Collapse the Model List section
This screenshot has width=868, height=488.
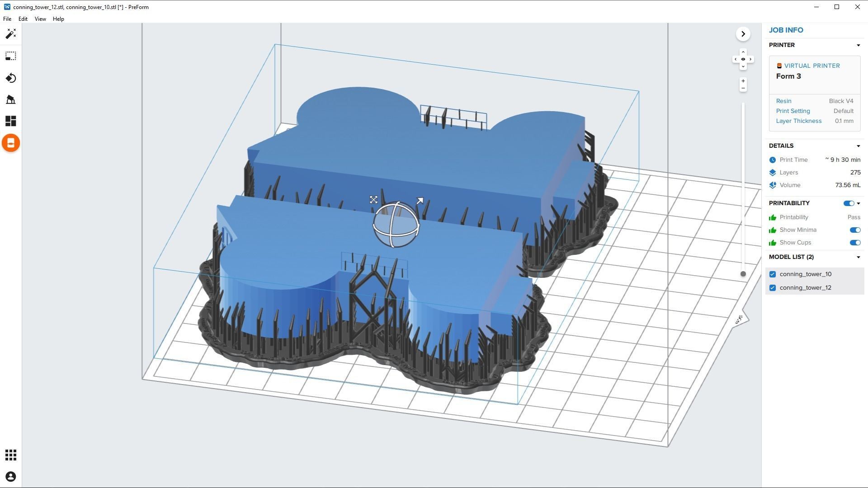pos(858,257)
